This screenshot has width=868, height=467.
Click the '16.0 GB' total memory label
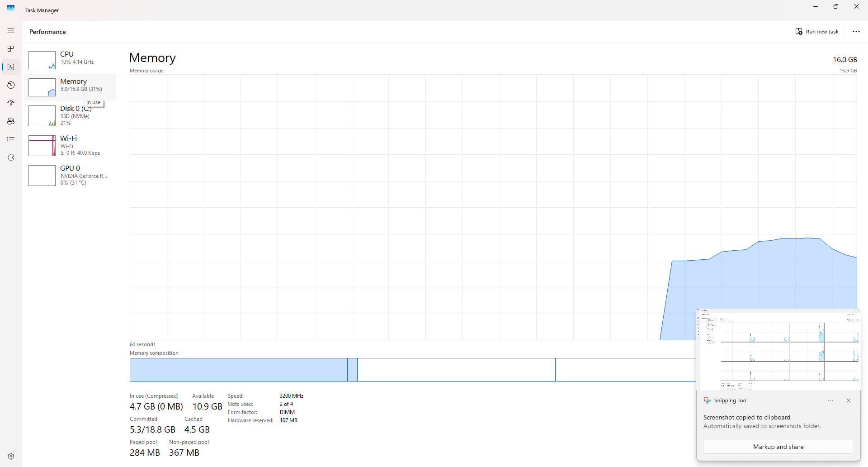[x=845, y=59]
